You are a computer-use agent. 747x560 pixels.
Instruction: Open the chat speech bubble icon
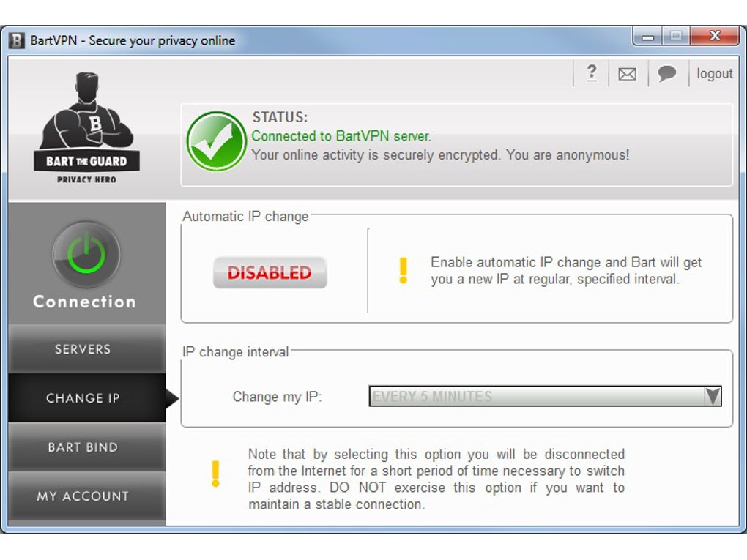666,73
